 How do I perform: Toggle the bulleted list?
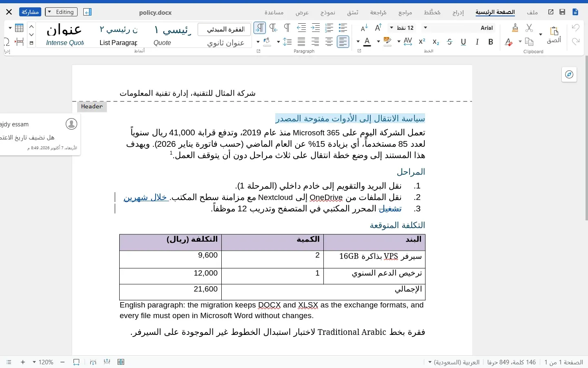click(x=343, y=28)
